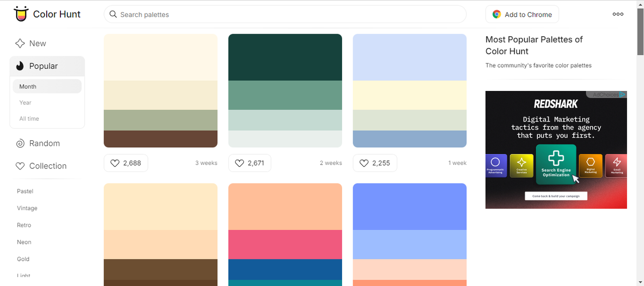
Task: Click the Creative Services tile in ad
Action: tap(522, 166)
